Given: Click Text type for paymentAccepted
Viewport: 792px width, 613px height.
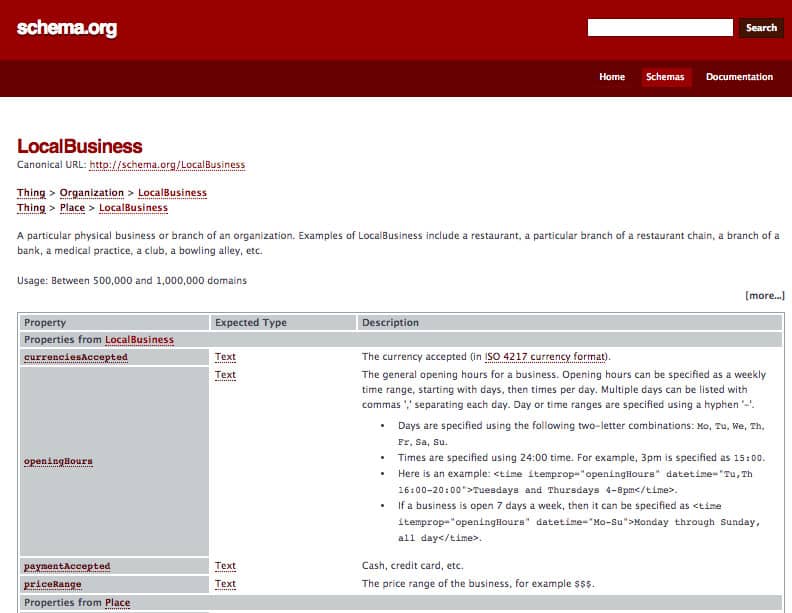Looking at the screenshot, I should point(225,566).
